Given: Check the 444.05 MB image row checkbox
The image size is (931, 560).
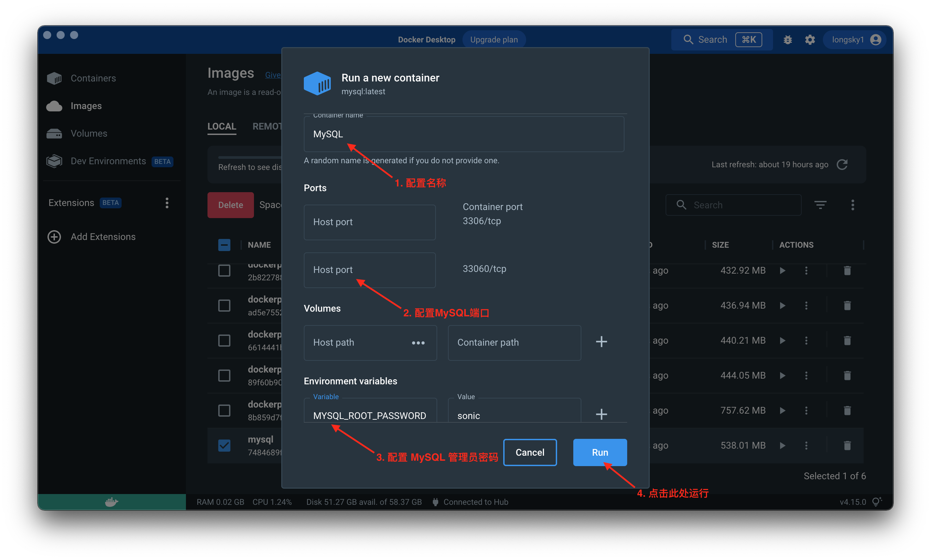Looking at the screenshot, I should point(224,376).
